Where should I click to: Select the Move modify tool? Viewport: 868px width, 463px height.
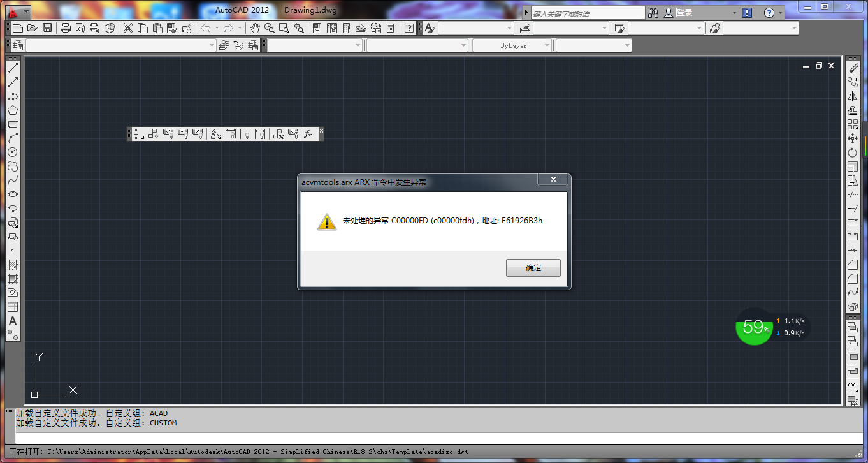(853, 138)
